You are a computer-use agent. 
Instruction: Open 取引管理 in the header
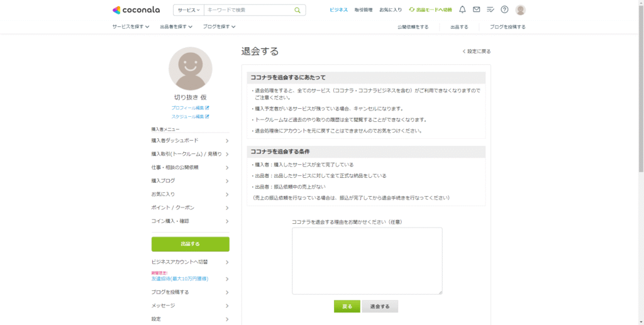(364, 10)
